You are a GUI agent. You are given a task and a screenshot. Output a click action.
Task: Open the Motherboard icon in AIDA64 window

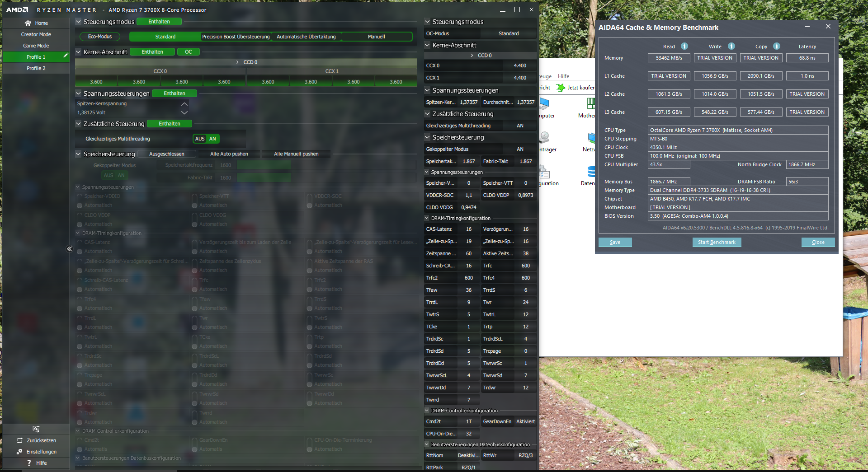pos(590,103)
